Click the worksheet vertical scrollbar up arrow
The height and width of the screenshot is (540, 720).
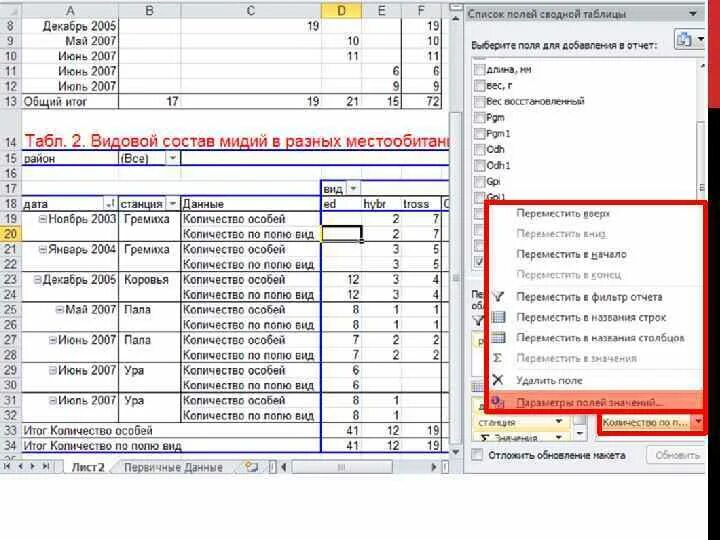pyautogui.click(x=455, y=18)
